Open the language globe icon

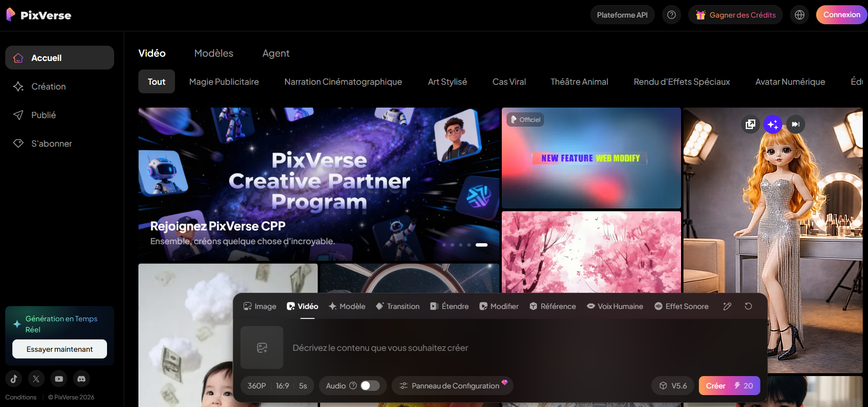click(800, 15)
